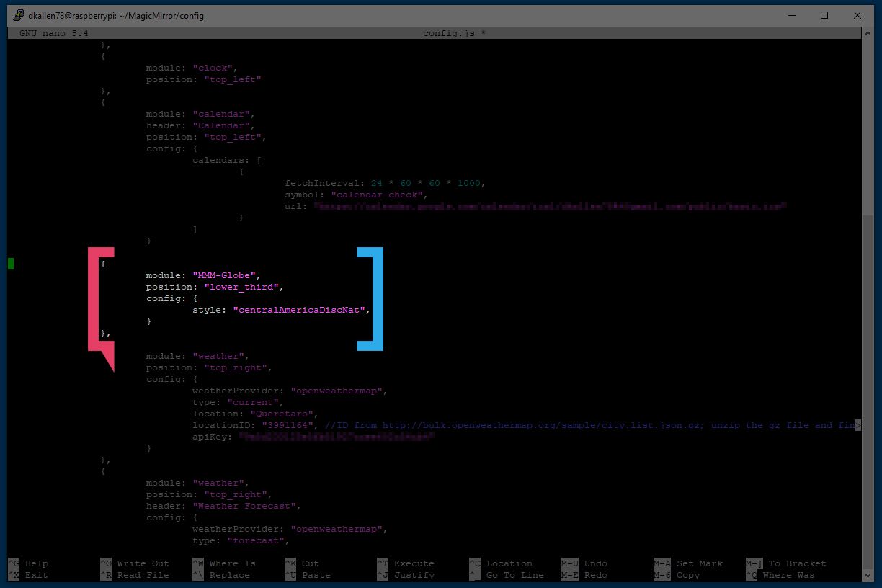Click position "top_left" under clock module

tap(203, 79)
